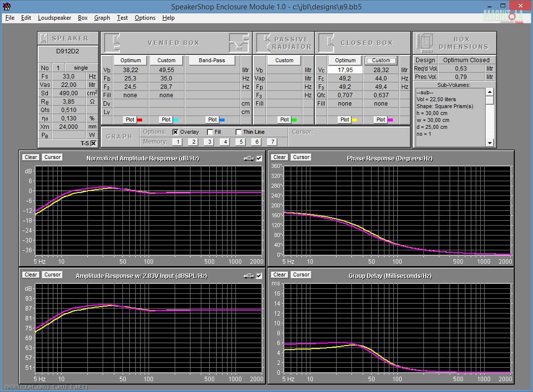533x392 pixels.
Task: Open the Options menu
Action: pos(145,18)
